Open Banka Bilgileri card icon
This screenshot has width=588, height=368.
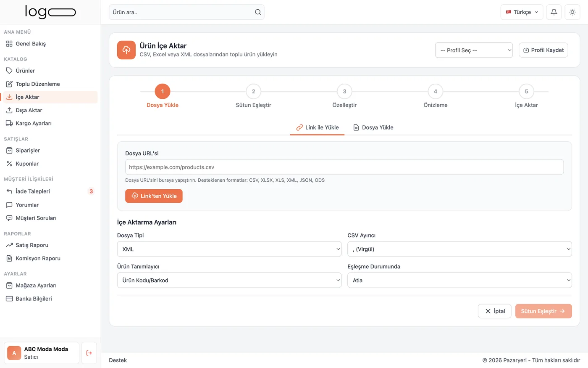point(9,299)
